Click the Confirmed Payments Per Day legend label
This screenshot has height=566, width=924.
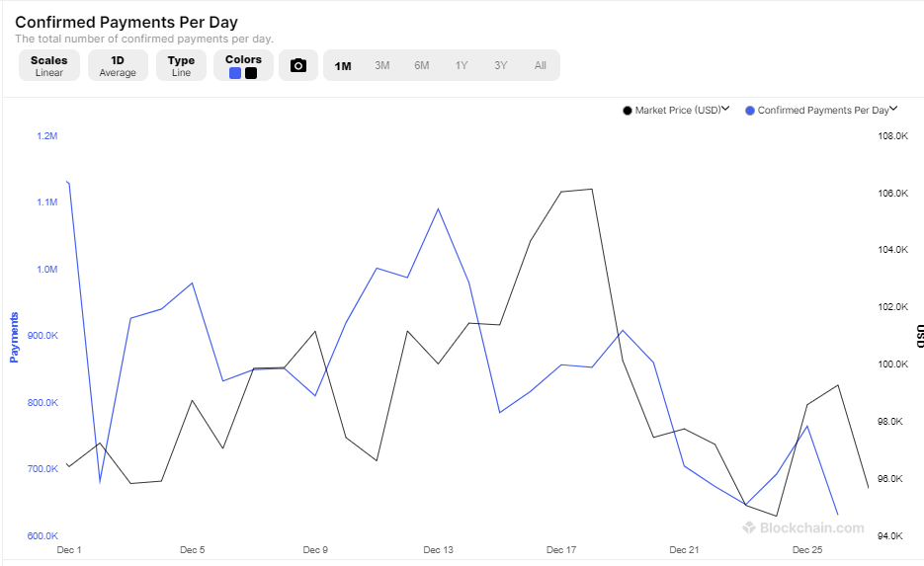[x=823, y=111]
